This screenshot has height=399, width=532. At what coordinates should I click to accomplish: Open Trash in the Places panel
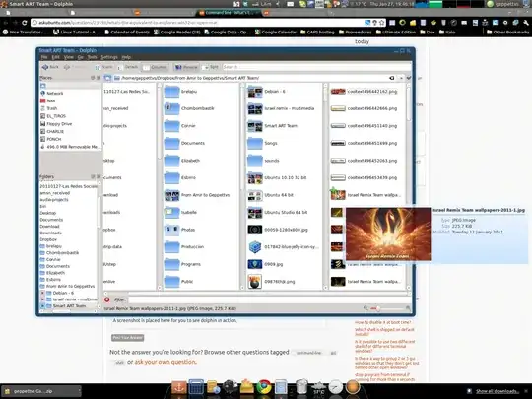point(49,108)
